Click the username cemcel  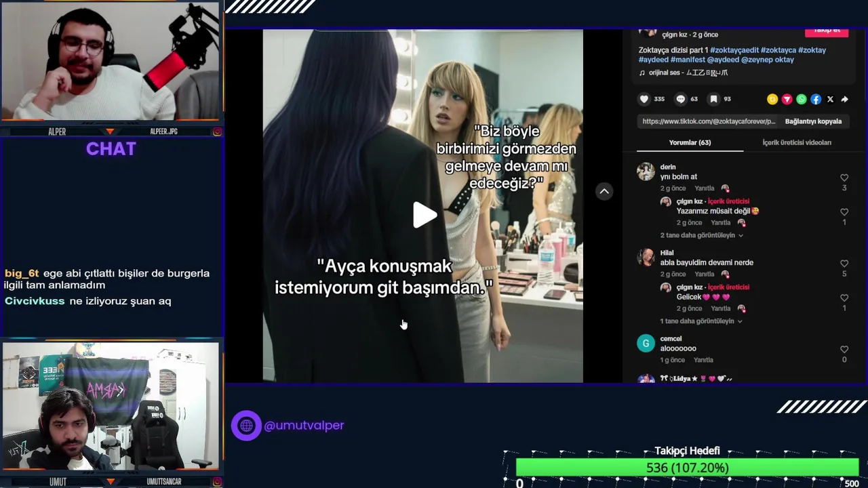671,339
